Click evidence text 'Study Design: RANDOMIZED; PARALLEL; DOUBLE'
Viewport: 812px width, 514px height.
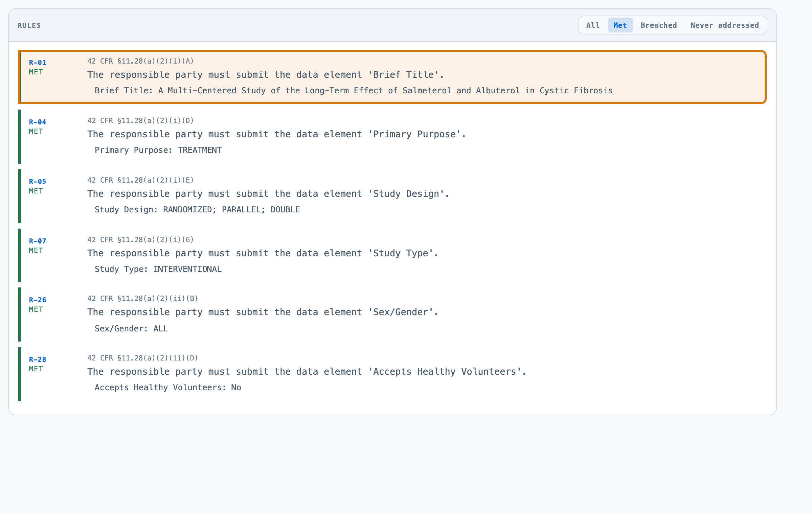(197, 210)
